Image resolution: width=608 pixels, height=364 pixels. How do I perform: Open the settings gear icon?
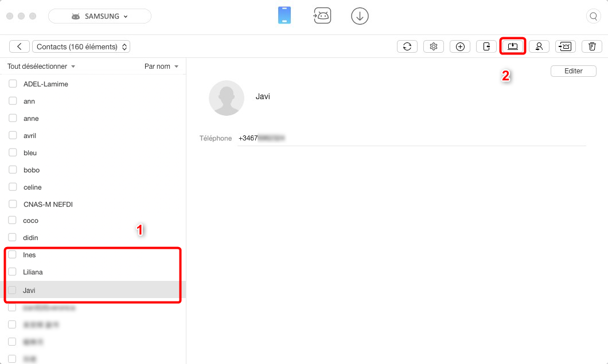(434, 46)
